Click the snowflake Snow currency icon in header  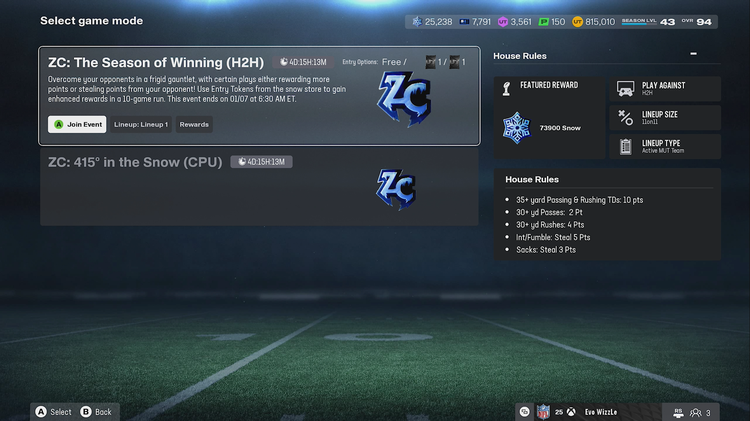pos(418,22)
